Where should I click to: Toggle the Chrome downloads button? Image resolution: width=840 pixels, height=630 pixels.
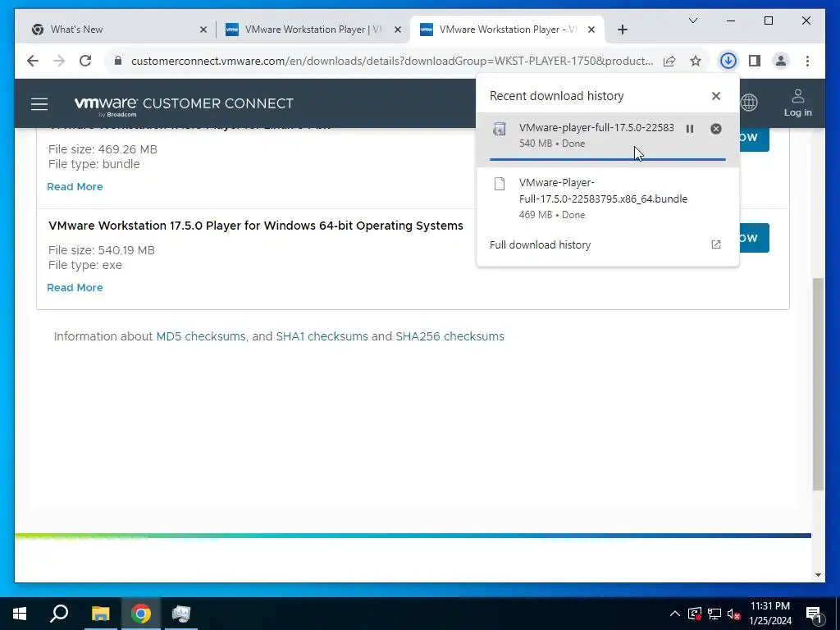click(728, 61)
